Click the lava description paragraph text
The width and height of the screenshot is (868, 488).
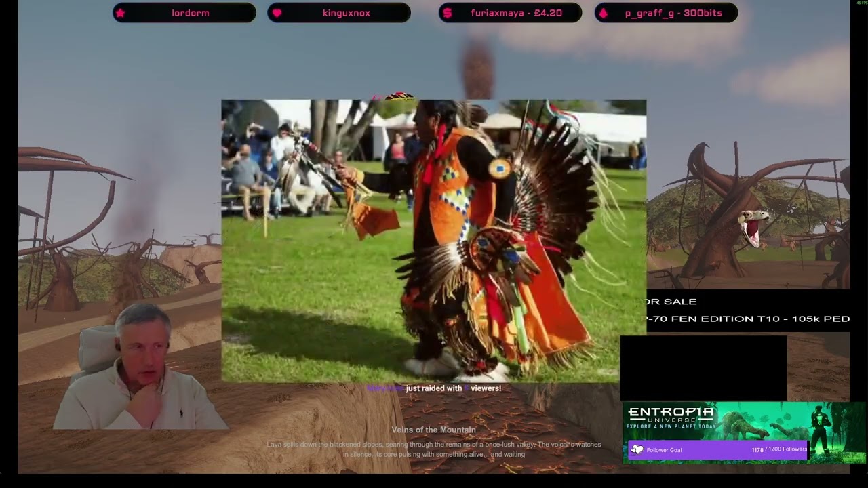(x=434, y=449)
